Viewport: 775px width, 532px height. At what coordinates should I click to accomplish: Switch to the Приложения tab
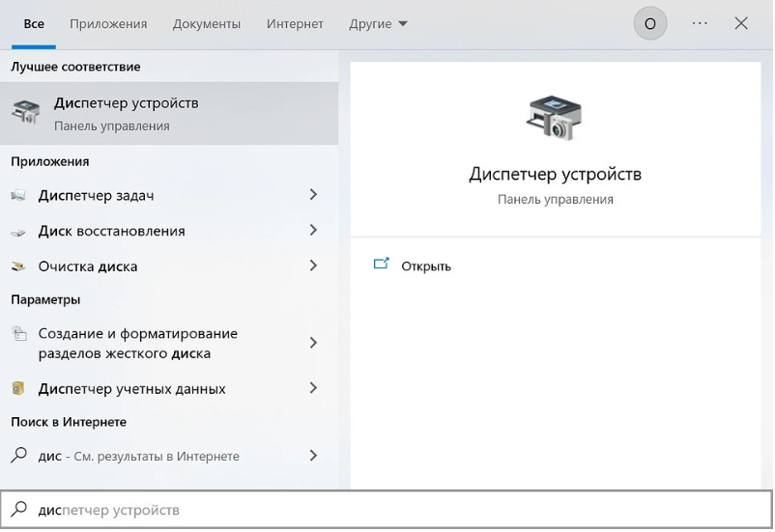tap(108, 23)
